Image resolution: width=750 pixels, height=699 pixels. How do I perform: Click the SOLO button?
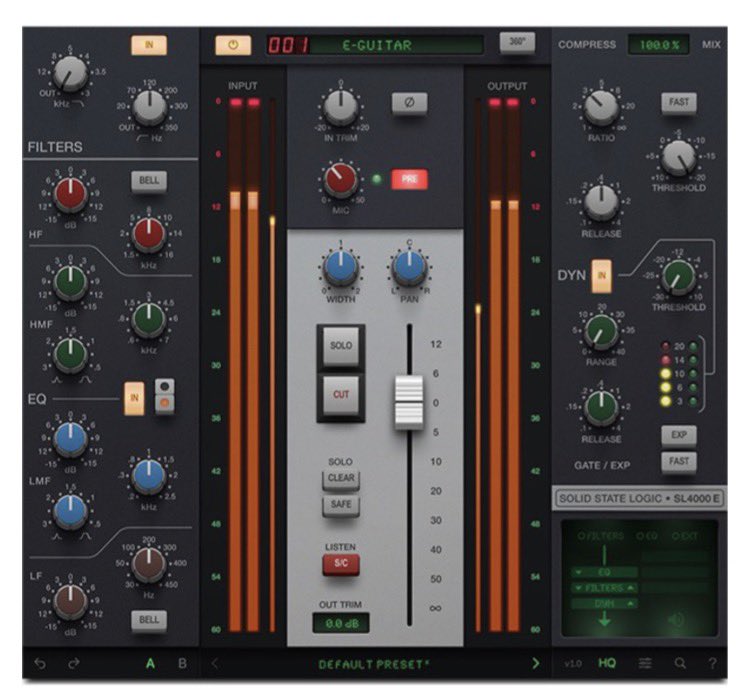click(x=341, y=346)
